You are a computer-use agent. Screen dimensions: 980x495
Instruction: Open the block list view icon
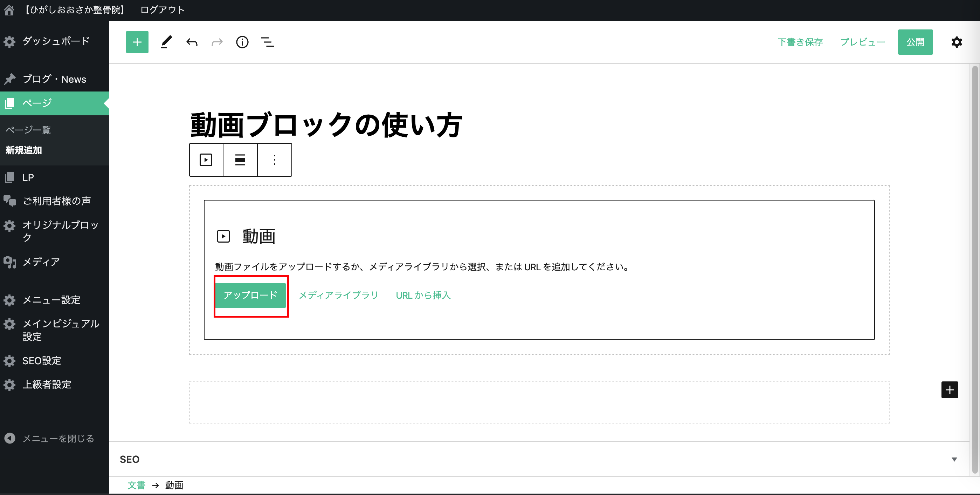(x=268, y=42)
